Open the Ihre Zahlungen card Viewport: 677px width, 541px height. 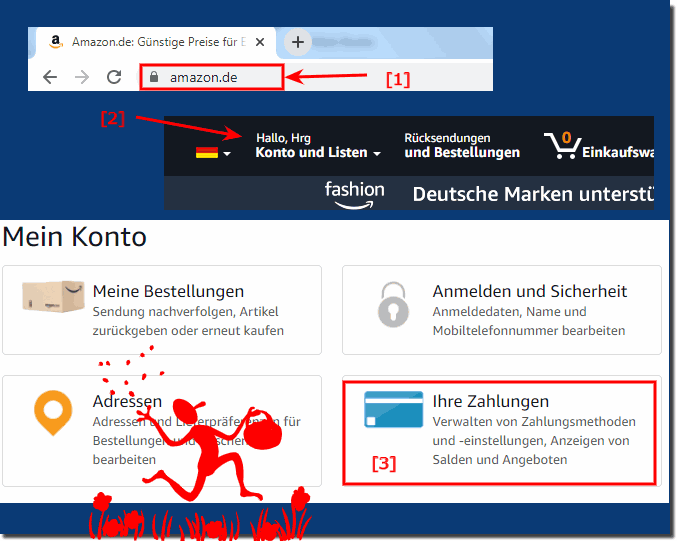[x=500, y=433]
